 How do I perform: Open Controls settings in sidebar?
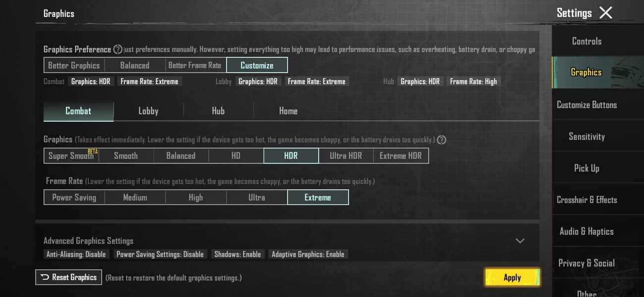(587, 41)
